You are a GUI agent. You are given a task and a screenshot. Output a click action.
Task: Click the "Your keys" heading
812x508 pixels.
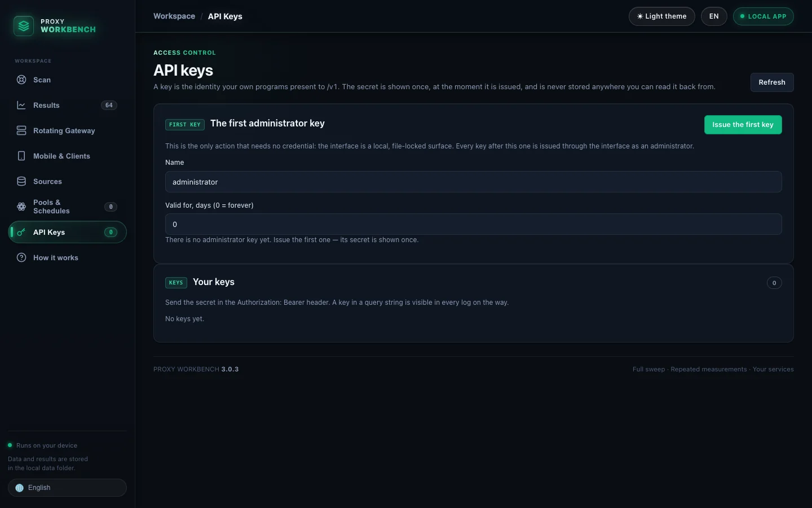pyautogui.click(x=214, y=282)
